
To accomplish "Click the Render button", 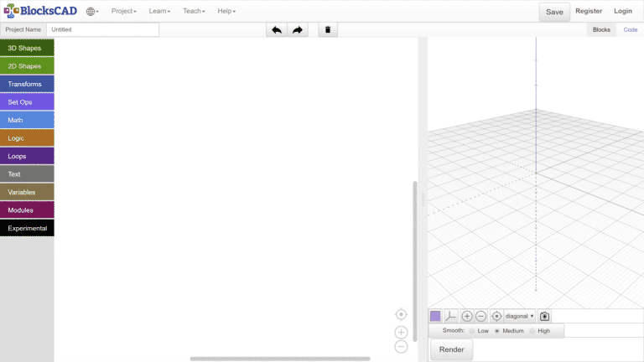I will point(451,349).
